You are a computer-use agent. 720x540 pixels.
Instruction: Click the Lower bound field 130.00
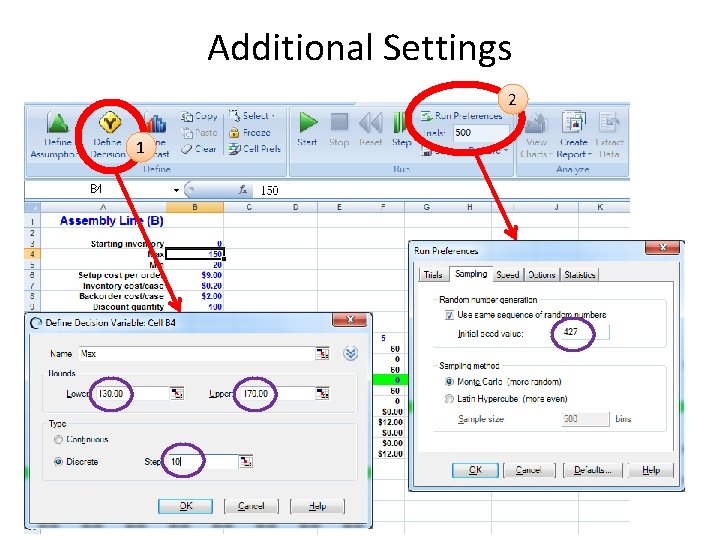[132, 394]
